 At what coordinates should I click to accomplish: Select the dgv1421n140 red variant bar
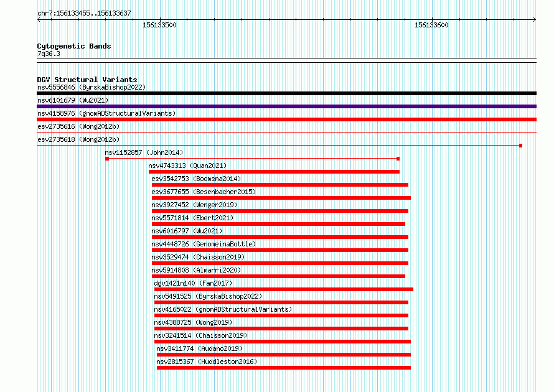(x=284, y=289)
